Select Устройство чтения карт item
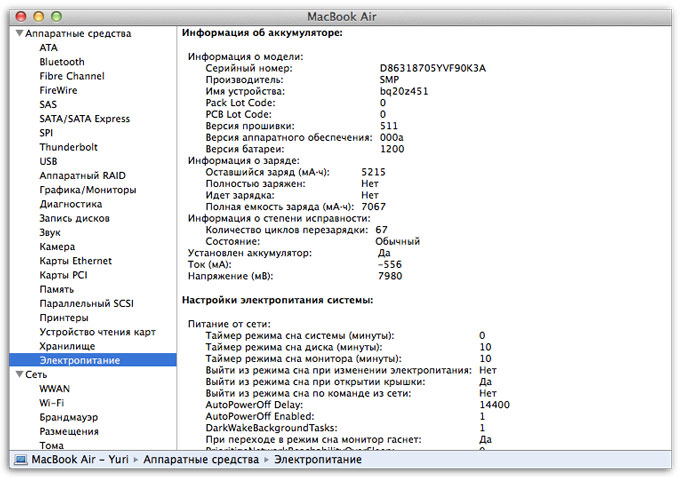The width and height of the screenshot is (680, 477). pos(98,332)
